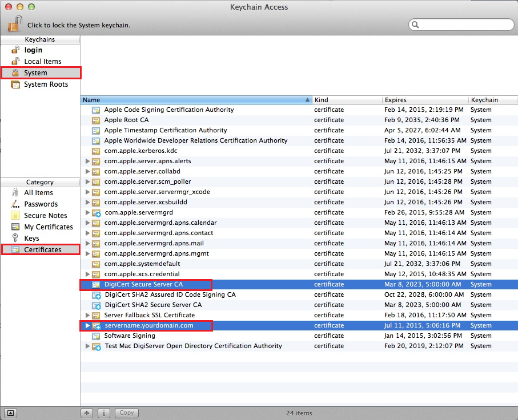Click expiry date Feb 9, 2035, 2:40:36 PM
Viewport: 518px width, 420px height.
pos(422,120)
